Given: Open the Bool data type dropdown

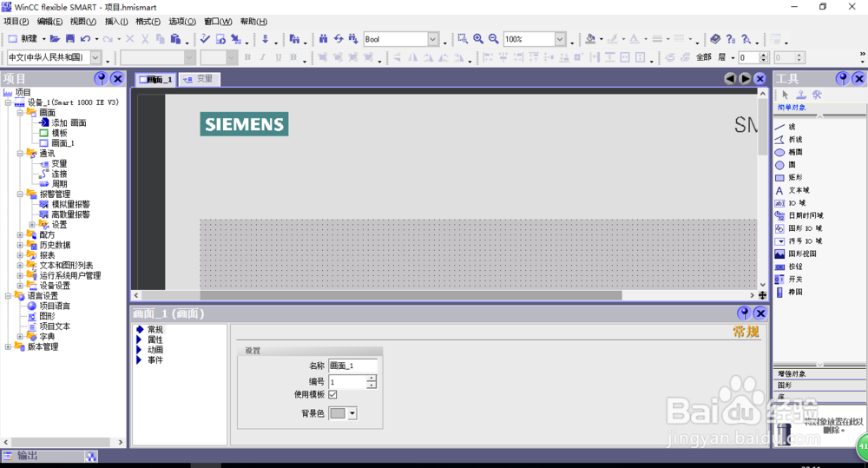Looking at the screenshot, I should (433, 39).
